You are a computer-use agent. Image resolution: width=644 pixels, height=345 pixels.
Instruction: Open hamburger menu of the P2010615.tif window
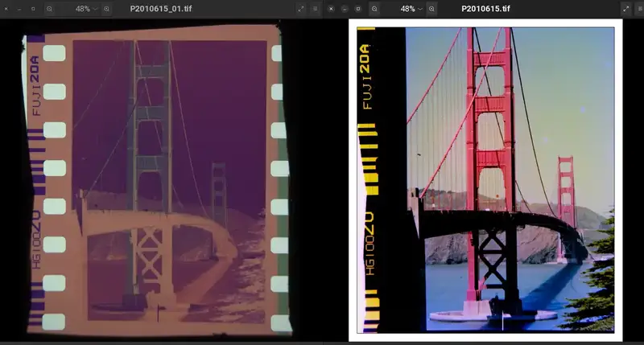tap(640, 9)
